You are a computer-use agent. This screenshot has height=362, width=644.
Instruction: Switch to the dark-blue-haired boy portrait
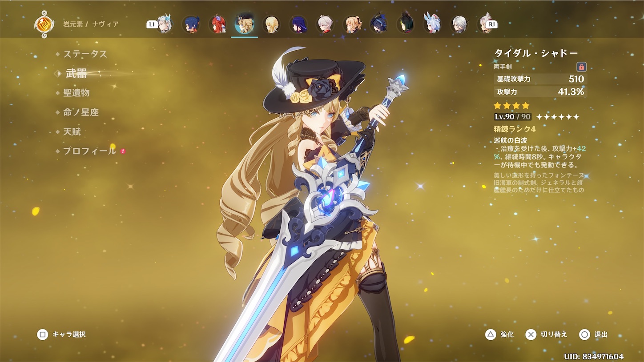pos(191,24)
